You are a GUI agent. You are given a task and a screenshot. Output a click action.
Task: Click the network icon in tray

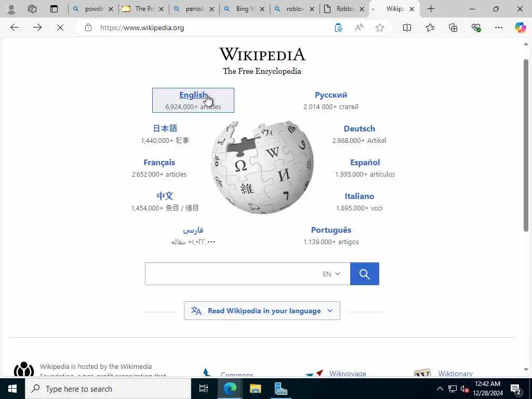click(453, 389)
